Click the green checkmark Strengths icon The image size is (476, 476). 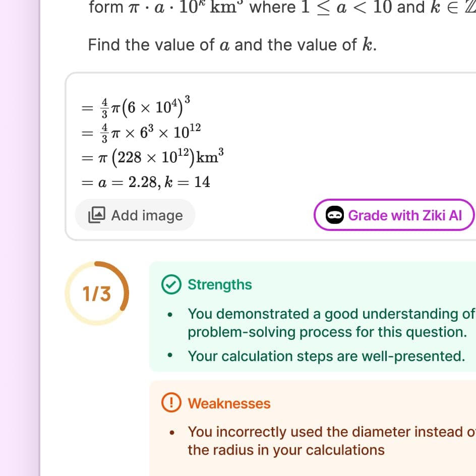[171, 284]
